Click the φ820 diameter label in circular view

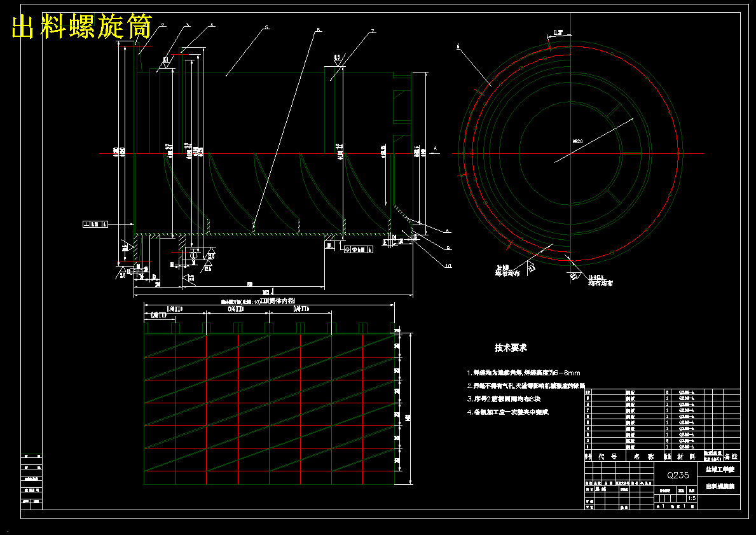577,141
